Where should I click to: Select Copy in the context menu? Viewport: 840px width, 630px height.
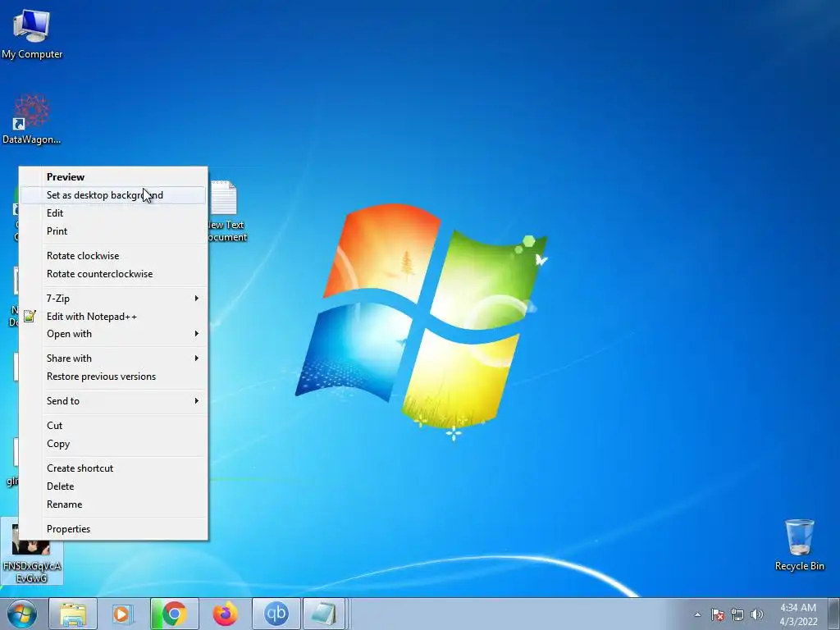113,444
